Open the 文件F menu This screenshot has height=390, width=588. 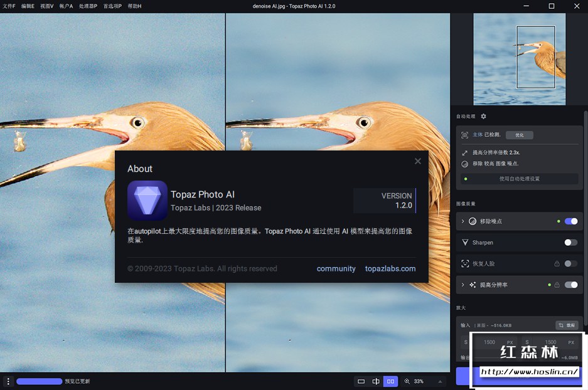(x=9, y=6)
